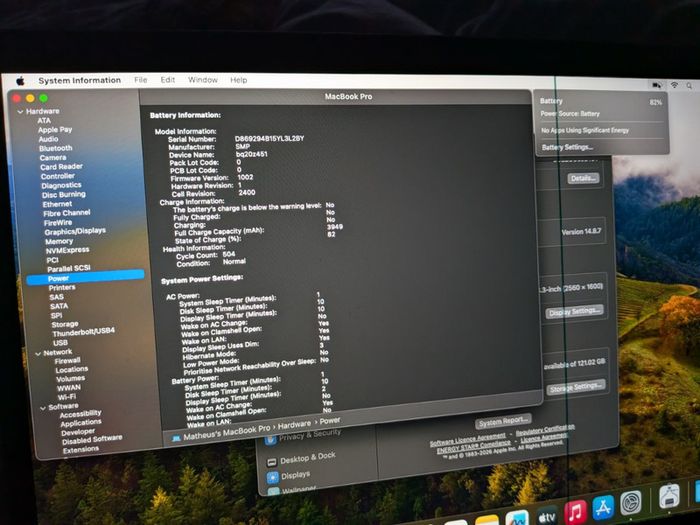Select Bluetooth in sidebar
The image size is (700, 525).
[55, 148]
